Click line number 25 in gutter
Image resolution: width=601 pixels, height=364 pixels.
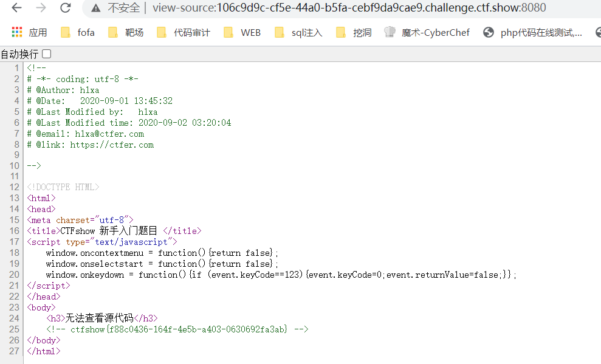point(14,329)
